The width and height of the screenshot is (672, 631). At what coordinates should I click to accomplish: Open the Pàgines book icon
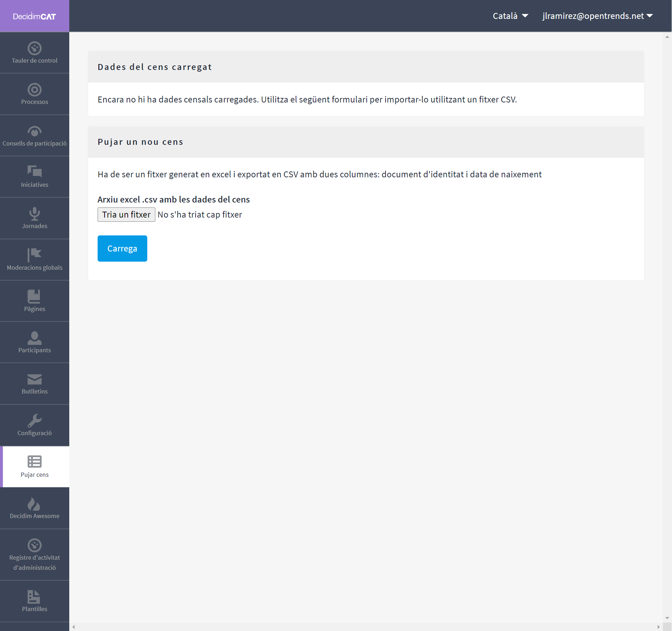coord(34,296)
